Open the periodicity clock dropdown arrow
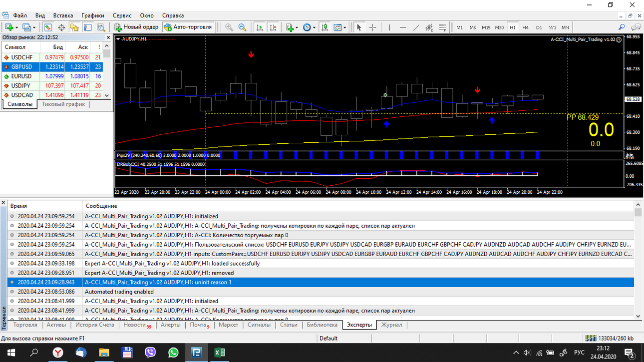 [x=314, y=27]
